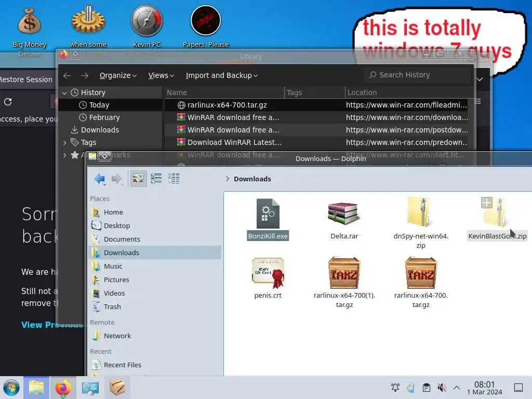Switch Dolphin to Icons view mode
Image resolution: width=532 pixels, height=399 pixels.
[x=138, y=179]
